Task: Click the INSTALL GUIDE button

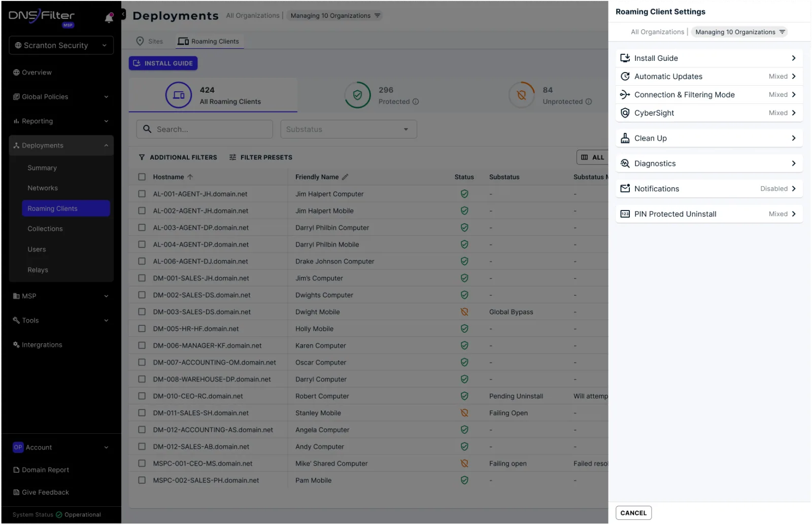Action: tap(163, 63)
